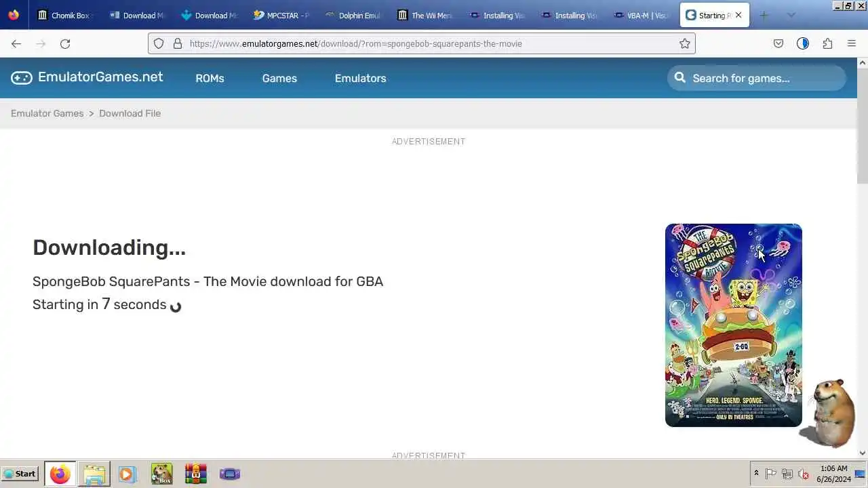Open Firefox from the taskbar
The image size is (868, 488).
60,474
